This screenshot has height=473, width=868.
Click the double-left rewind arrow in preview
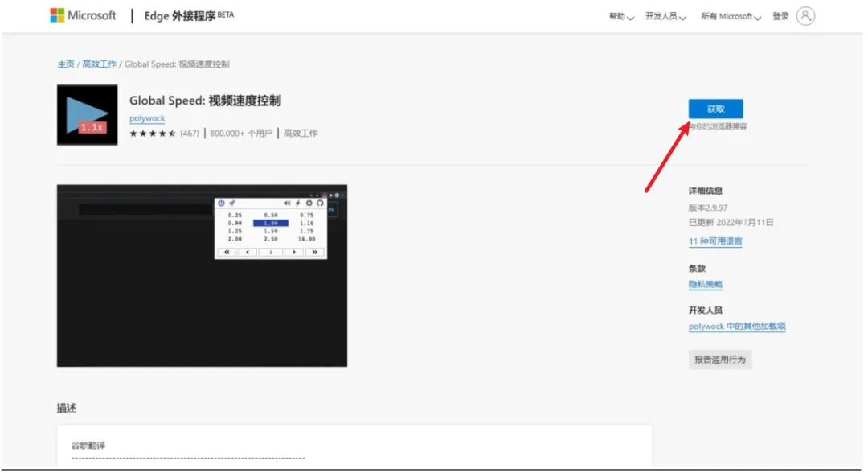(227, 253)
